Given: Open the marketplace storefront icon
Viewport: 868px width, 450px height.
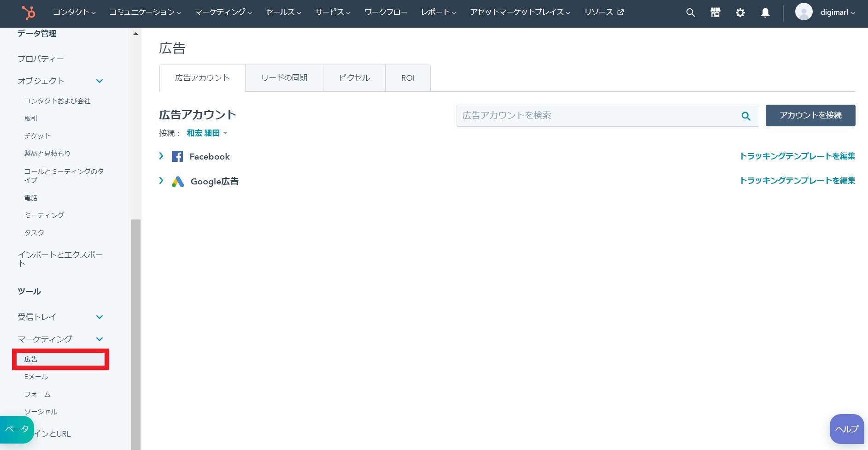Looking at the screenshot, I should click(715, 12).
